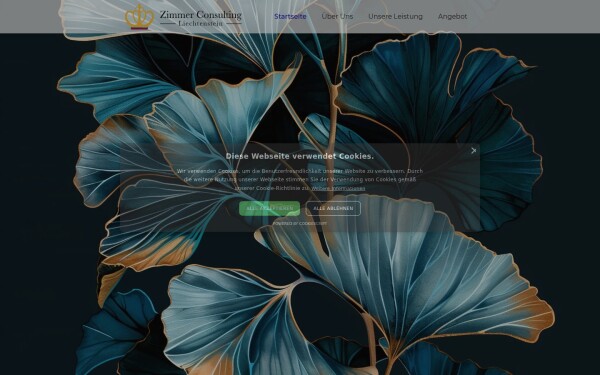
Task: Click the 'Diese Webseite verwendet Cookies.' heading
Action: [300, 156]
